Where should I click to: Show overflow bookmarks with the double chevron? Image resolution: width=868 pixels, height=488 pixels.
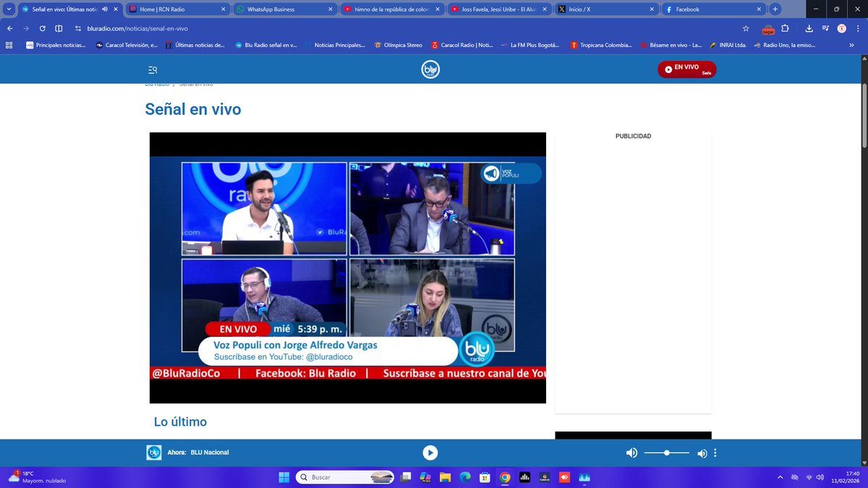point(853,45)
